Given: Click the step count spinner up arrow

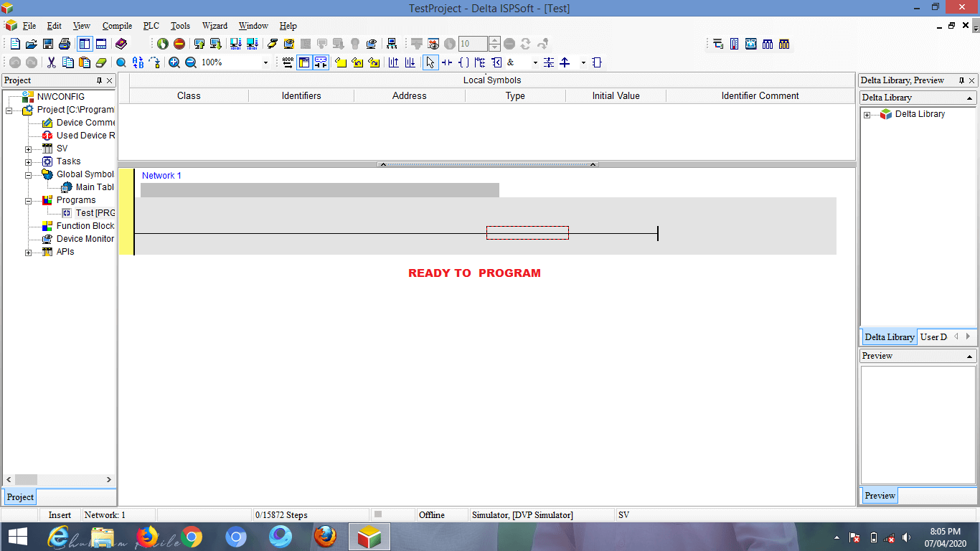Looking at the screenshot, I should [x=494, y=40].
